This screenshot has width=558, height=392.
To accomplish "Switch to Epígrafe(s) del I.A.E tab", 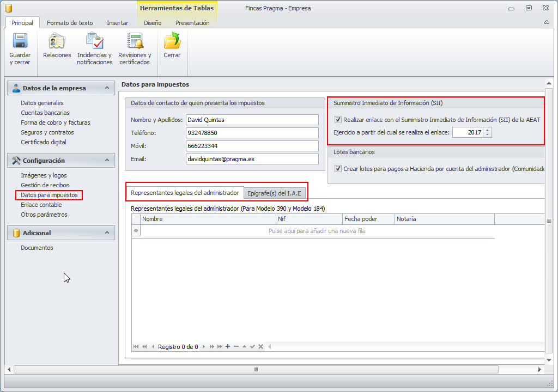I will pyautogui.click(x=275, y=193).
